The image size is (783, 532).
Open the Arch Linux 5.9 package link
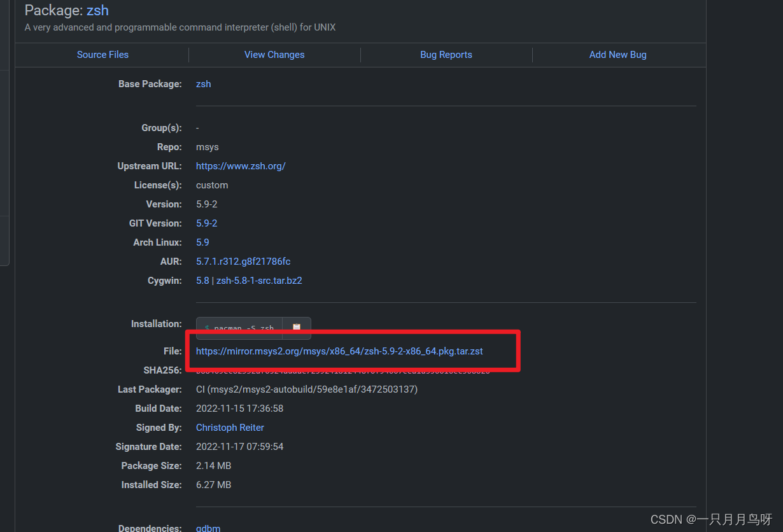click(202, 242)
